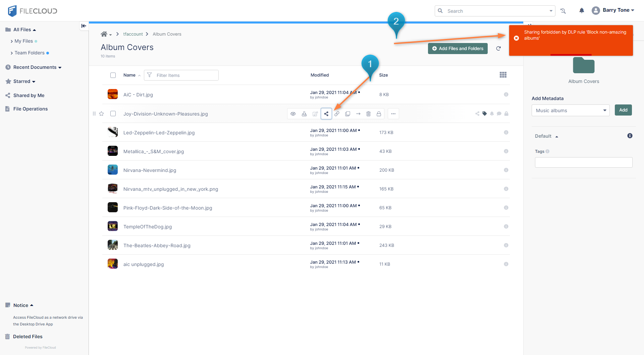Screen dimensions: 644x355
Task: Check the Joy-Division-Unknown-Pleasures.jpg checkbox
Action: [113, 114]
